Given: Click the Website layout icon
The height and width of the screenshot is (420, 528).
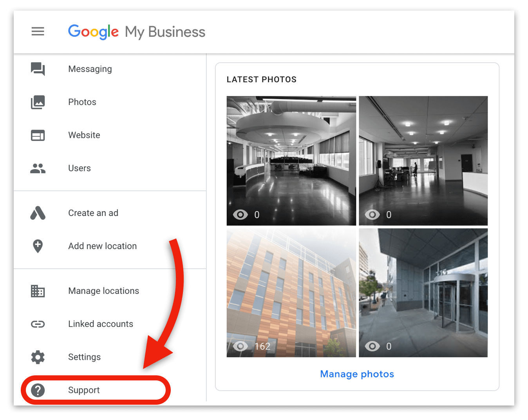Looking at the screenshot, I should pyautogui.click(x=38, y=135).
